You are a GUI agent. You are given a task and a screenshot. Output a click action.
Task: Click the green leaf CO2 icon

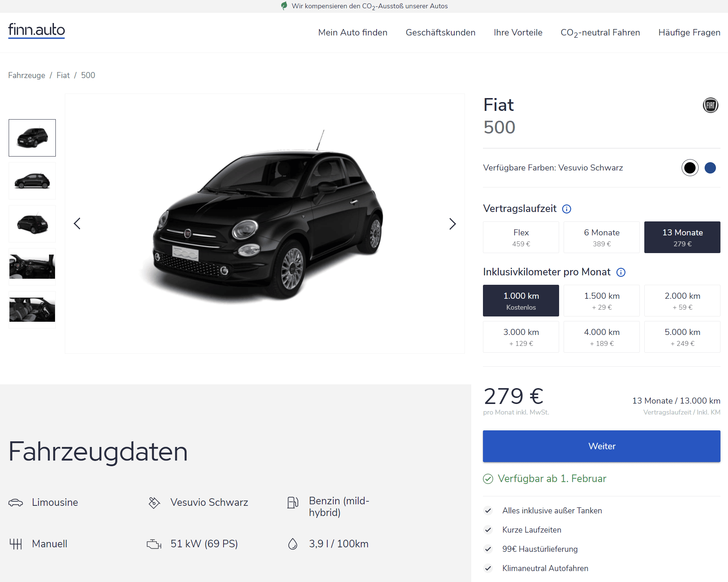[284, 6]
